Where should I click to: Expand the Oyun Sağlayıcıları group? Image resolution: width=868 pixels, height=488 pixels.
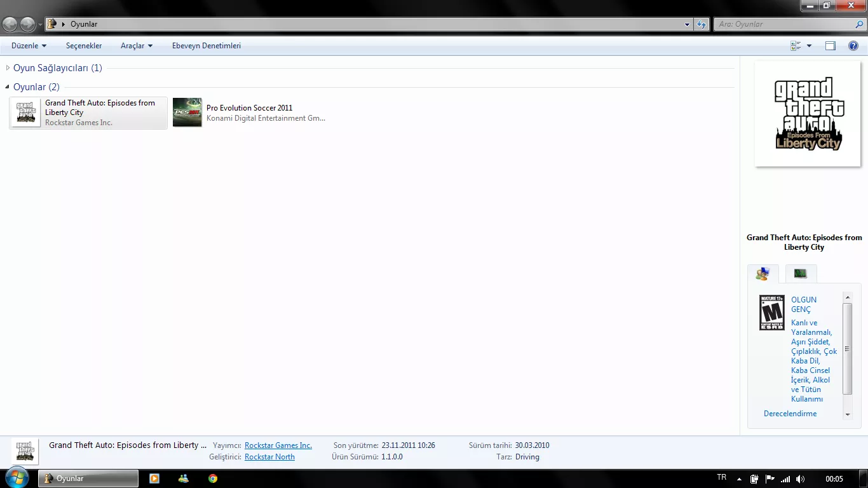tap(8, 68)
